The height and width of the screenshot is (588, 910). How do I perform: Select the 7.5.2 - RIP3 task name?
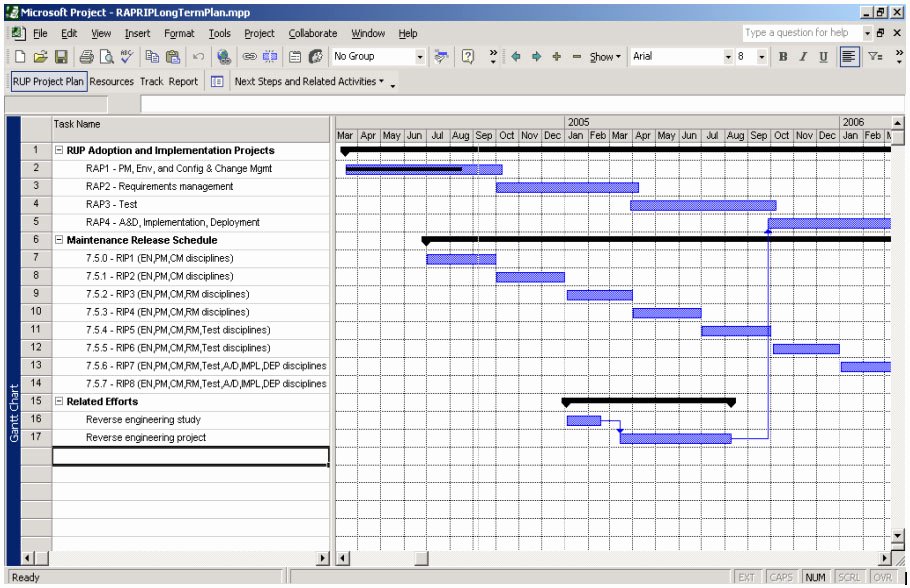pyautogui.click(x=168, y=294)
